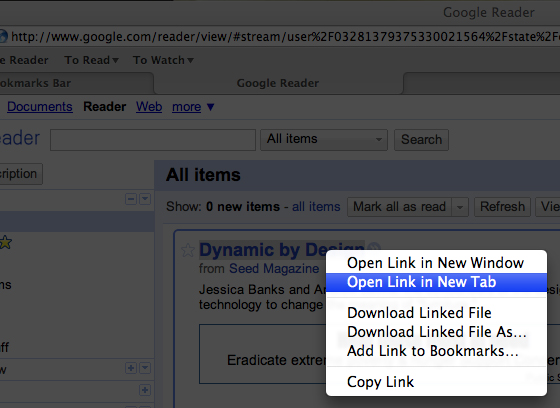Open the Documents link

[x=40, y=107]
